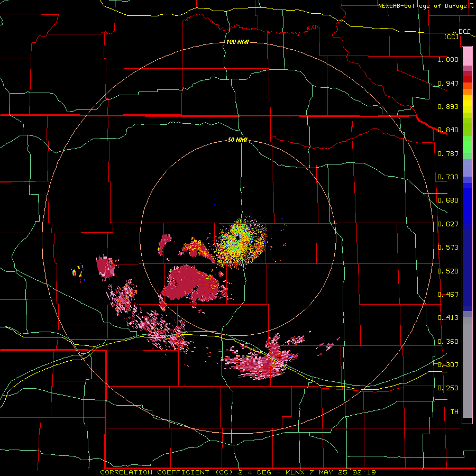Click the 0.360 scale value
Screen dimensions: 476x476
pyautogui.click(x=448, y=342)
